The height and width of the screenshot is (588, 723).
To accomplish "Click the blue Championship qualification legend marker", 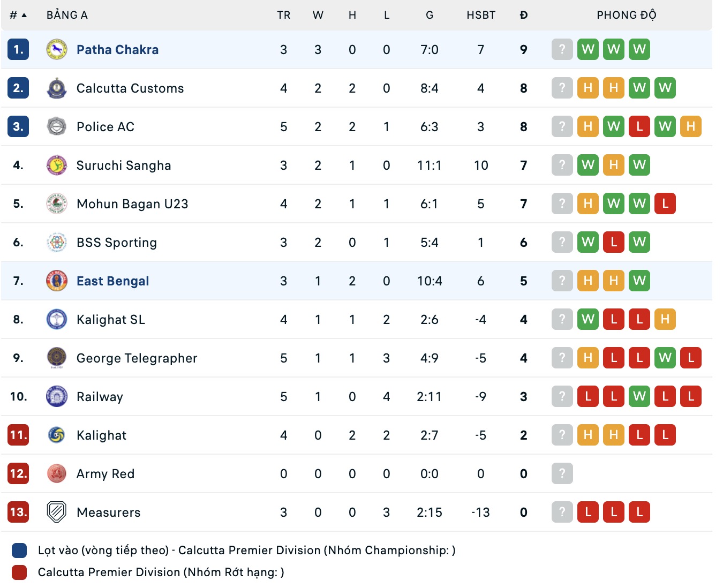I will (18, 549).
